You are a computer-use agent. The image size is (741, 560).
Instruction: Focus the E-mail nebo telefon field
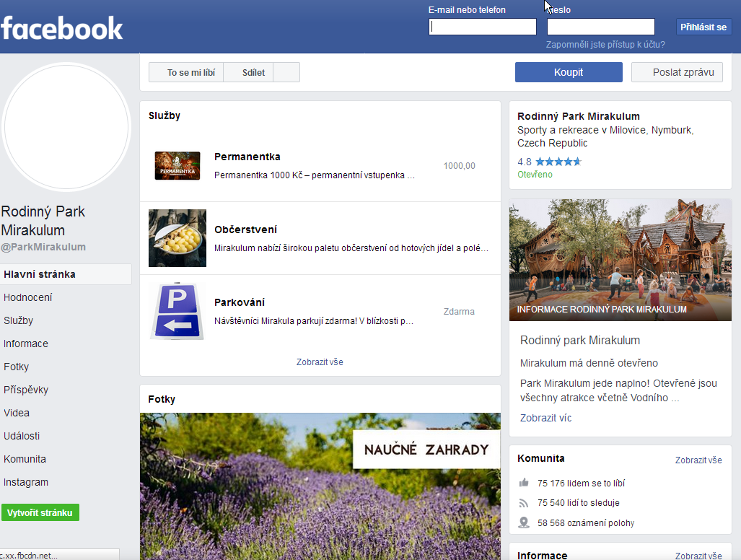tap(483, 27)
